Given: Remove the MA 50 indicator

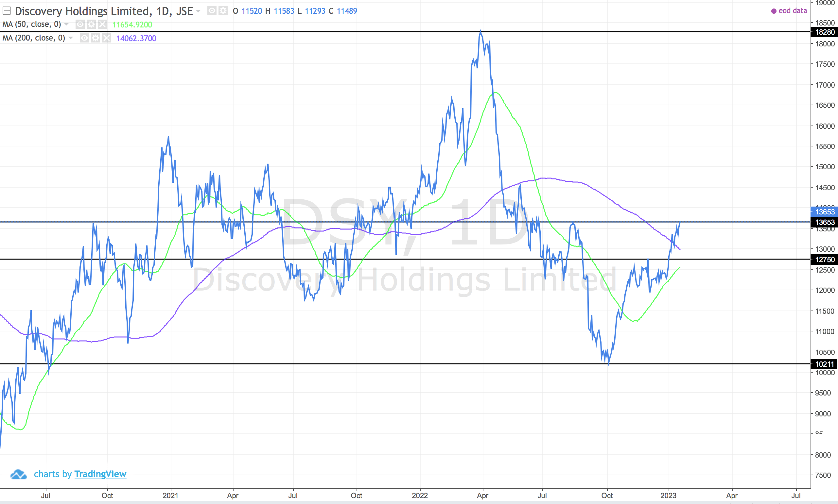Looking at the screenshot, I should pyautogui.click(x=102, y=24).
